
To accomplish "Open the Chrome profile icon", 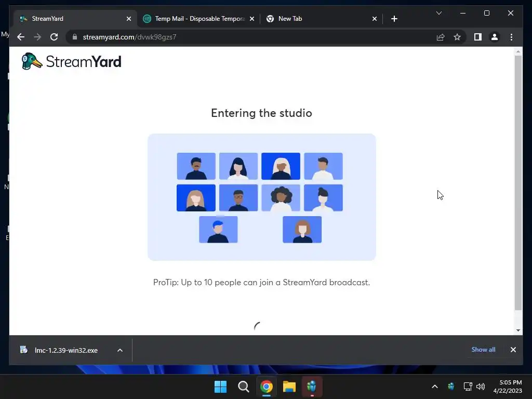I will (495, 37).
